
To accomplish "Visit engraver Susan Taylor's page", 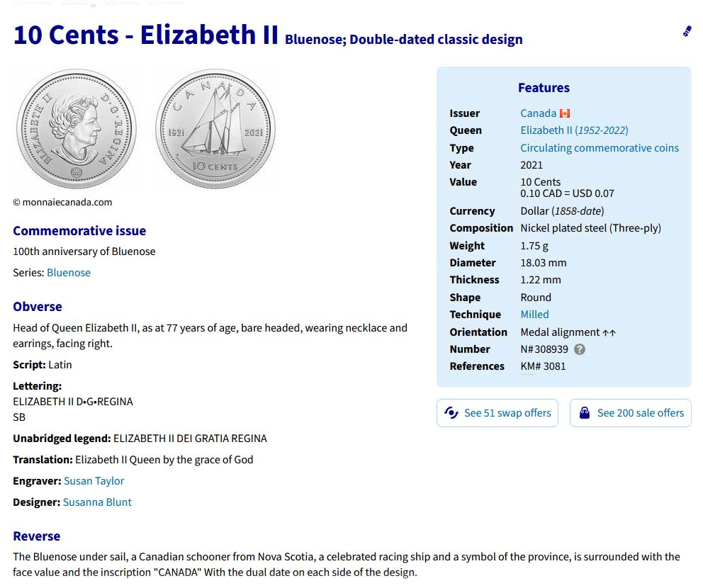I will click(94, 481).
